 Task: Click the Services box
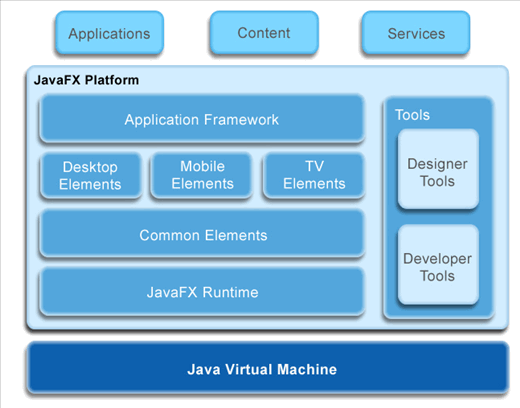pyautogui.click(x=416, y=33)
